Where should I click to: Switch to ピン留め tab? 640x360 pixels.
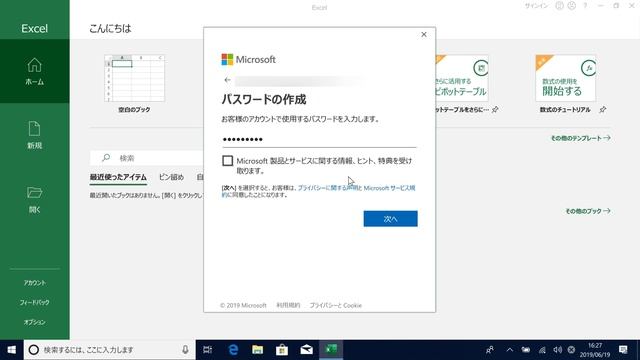171,177
